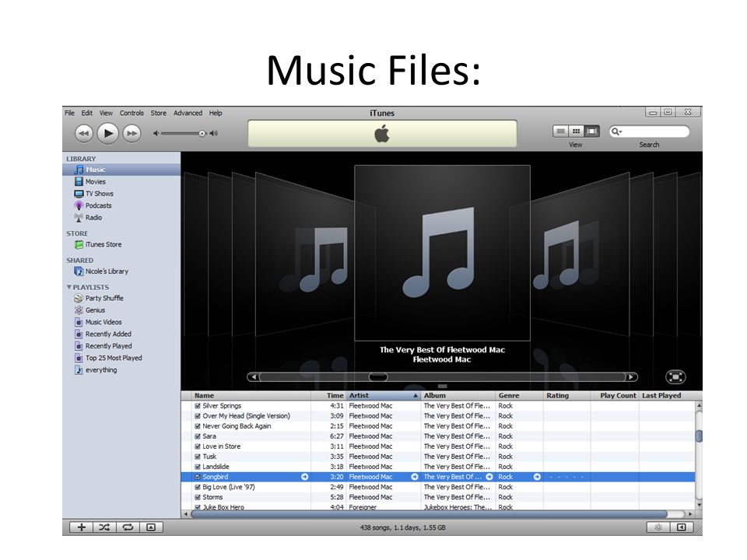Uncheck the Sara song checkbox
This screenshot has height=560, width=747.
click(198, 436)
